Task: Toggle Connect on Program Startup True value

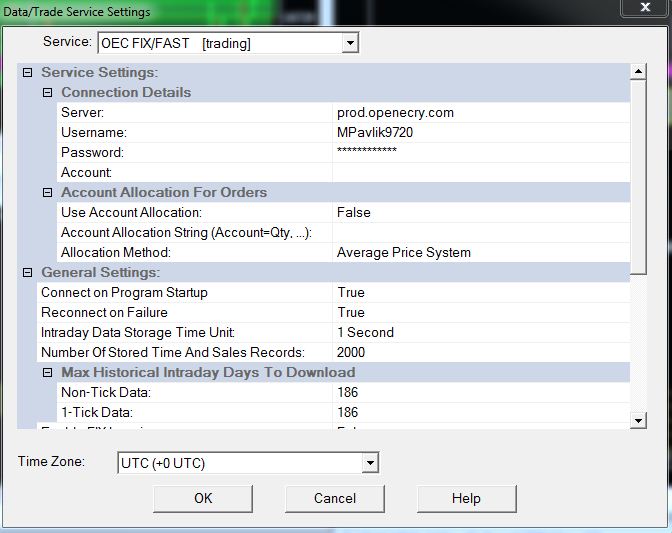Action: (481, 292)
